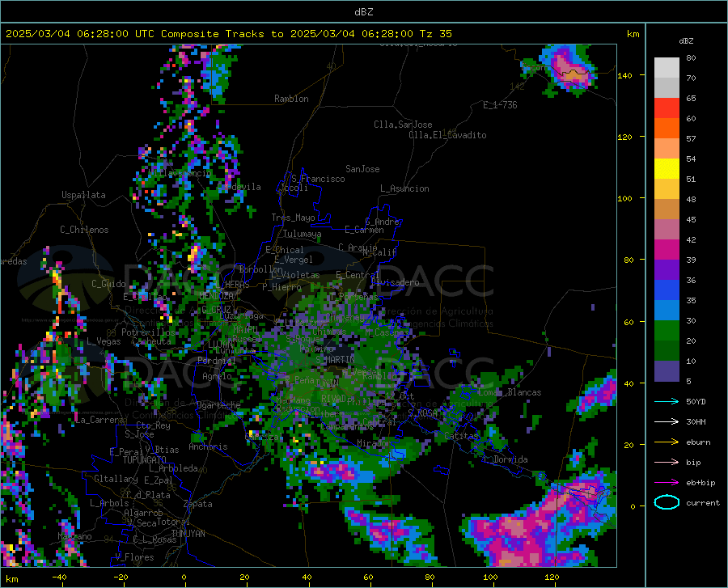Click the cyan 'current' ellipse symbol

coord(667,502)
